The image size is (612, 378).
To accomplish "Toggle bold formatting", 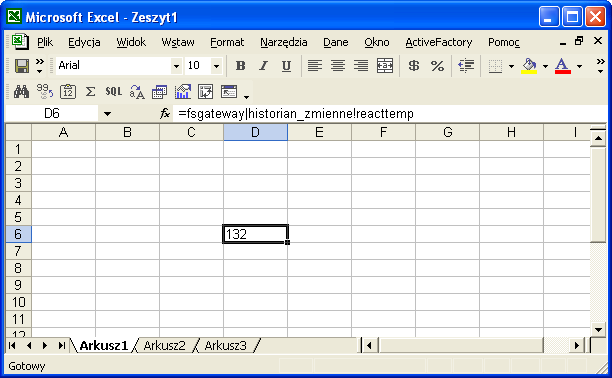I will click(x=240, y=66).
